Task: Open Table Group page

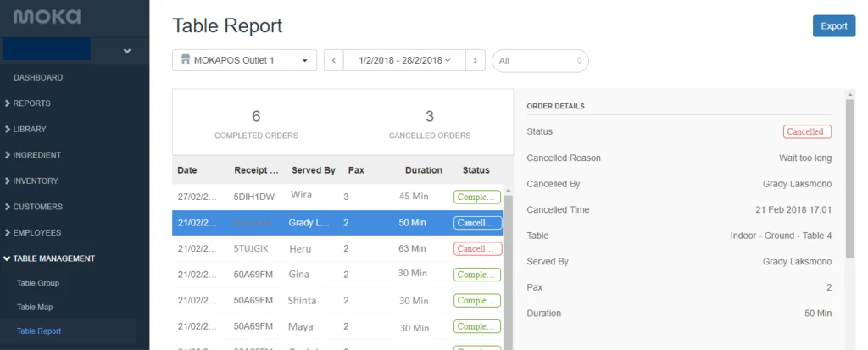Action: pos(38,283)
